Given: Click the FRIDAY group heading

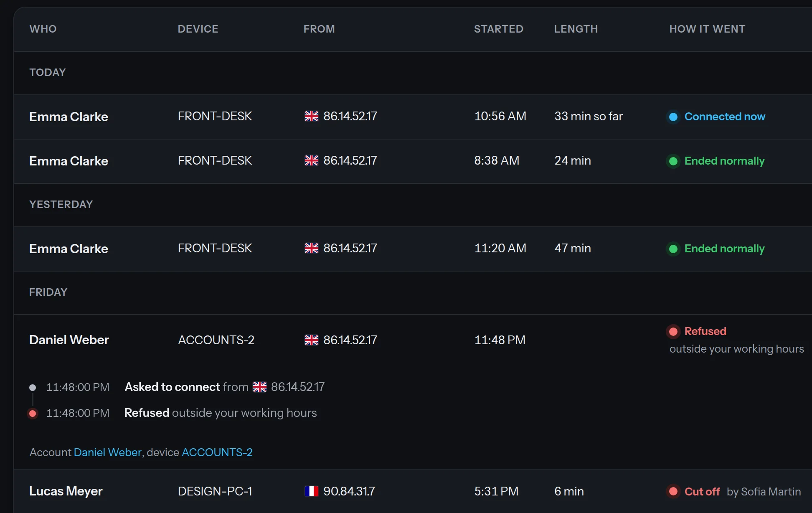Looking at the screenshot, I should [48, 292].
